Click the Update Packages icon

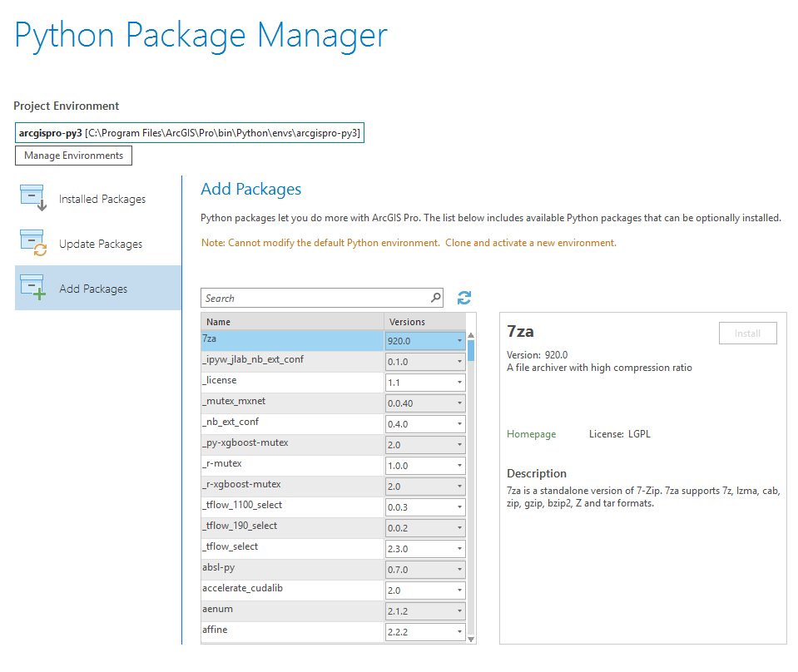pos(33,243)
